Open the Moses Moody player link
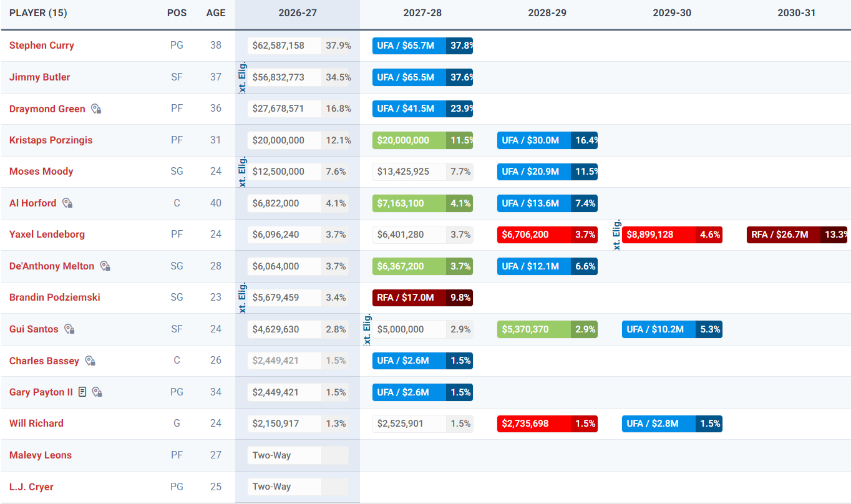Image resolution: width=851 pixels, height=504 pixels. (x=41, y=172)
